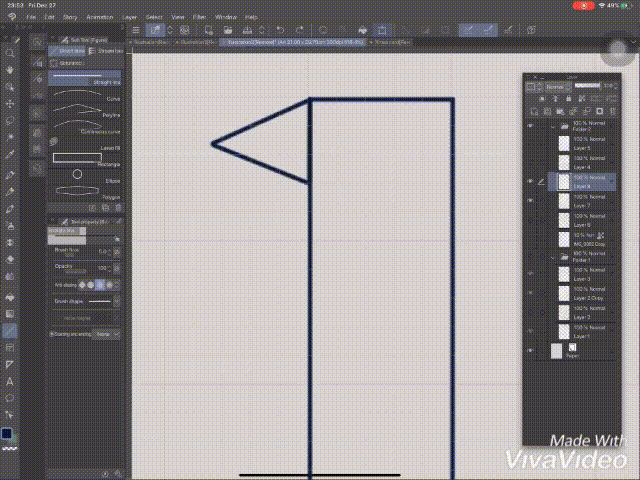
Task: Click the Undo arrow in command bar
Action: 280,30
